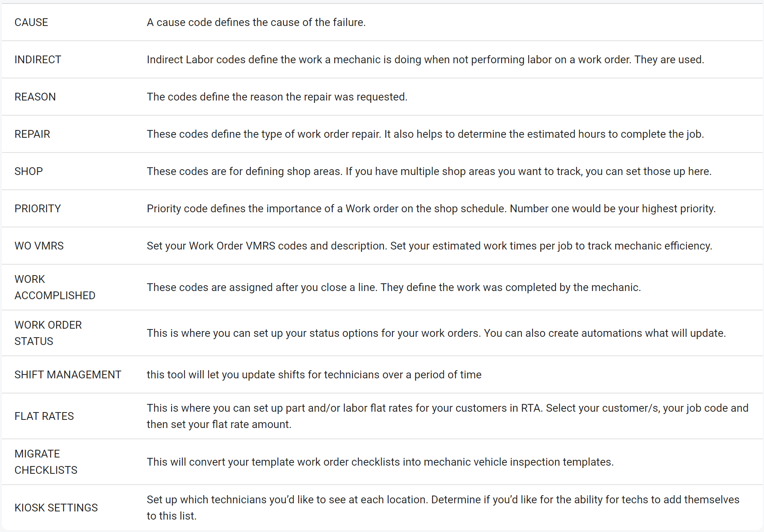Image resolution: width=764 pixels, height=532 pixels.
Task: Click the cause code description text
Action: click(x=256, y=23)
